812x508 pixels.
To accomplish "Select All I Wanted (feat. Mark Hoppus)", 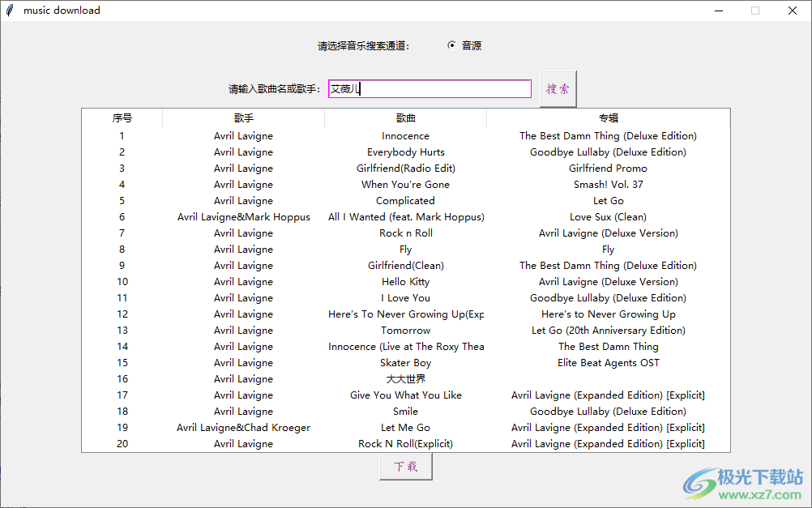I will click(406, 217).
